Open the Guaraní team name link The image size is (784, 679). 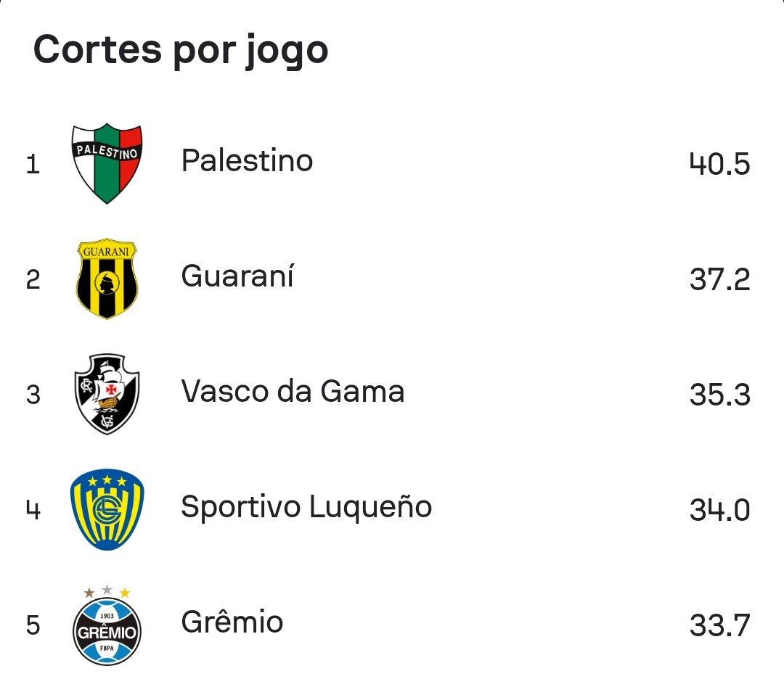point(237,276)
